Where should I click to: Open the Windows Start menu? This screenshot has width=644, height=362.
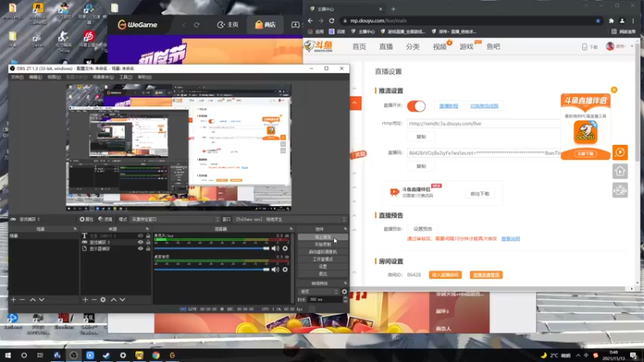pyautogui.click(x=8, y=355)
